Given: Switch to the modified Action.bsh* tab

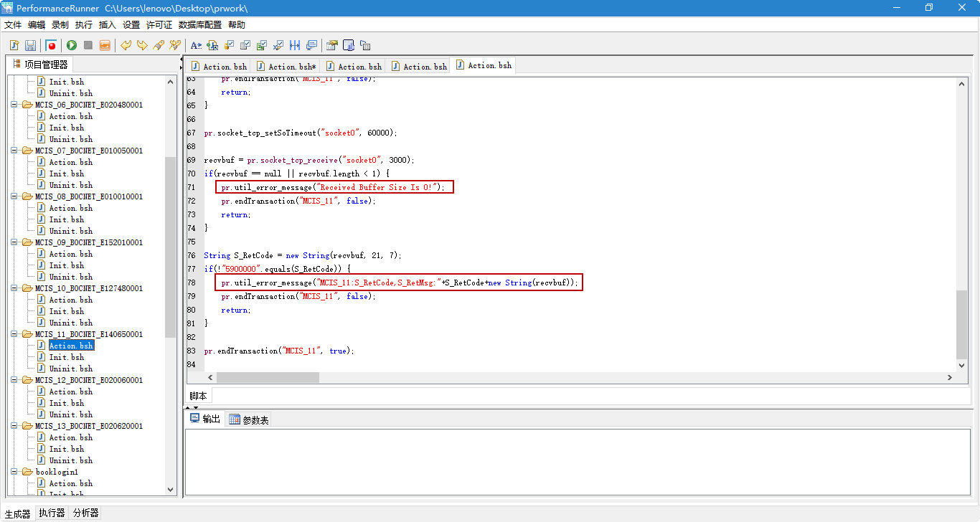Looking at the screenshot, I should pyautogui.click(x=286, y=66).
